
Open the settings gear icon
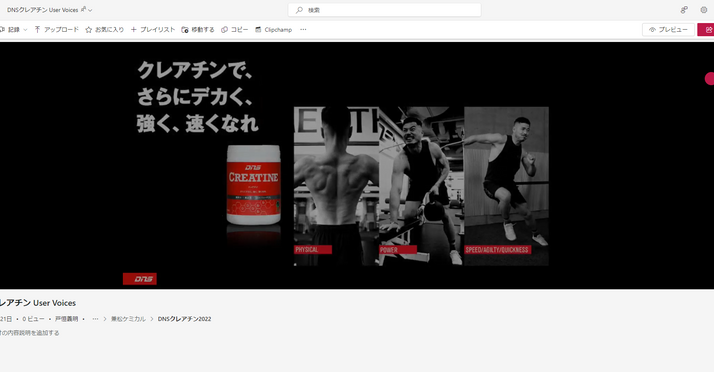pyautogui.click(x=704, y=10)
